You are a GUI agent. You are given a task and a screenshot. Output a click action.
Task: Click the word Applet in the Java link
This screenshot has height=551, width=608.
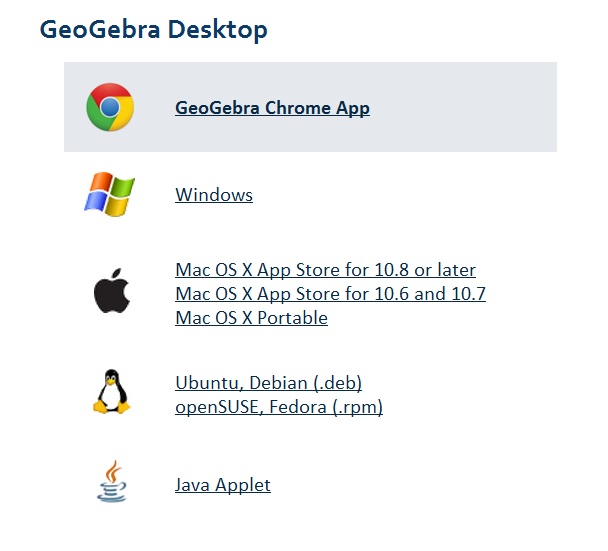[x=243, y=485]
